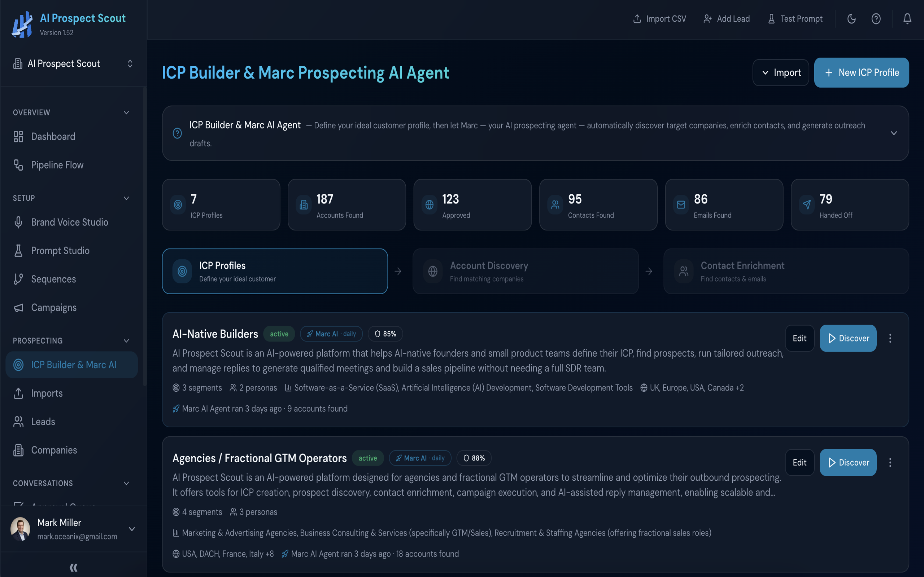The image size is (924, 577).
Task: Click the 88% score indicator
Action: point(474,458)
